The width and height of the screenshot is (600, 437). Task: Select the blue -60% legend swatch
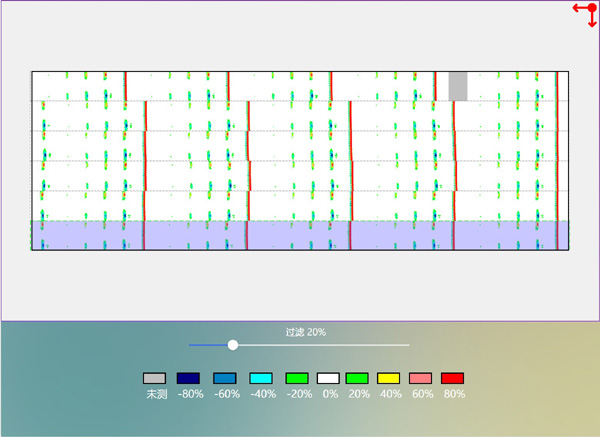tap(225, 378)
